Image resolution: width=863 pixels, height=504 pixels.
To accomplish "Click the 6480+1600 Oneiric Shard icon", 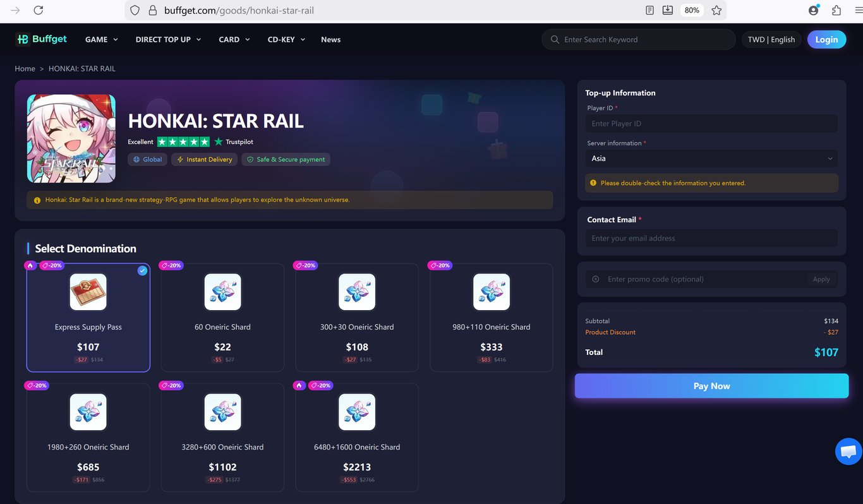I will click(357, 412).
